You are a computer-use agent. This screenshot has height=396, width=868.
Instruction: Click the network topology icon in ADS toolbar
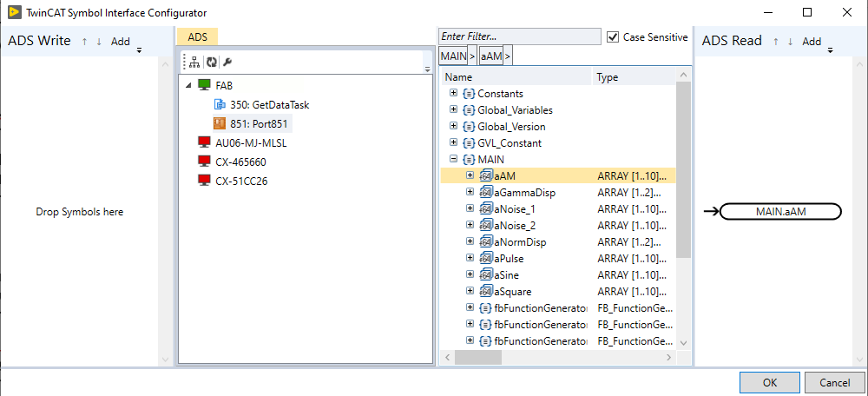(x=194, y=63)
